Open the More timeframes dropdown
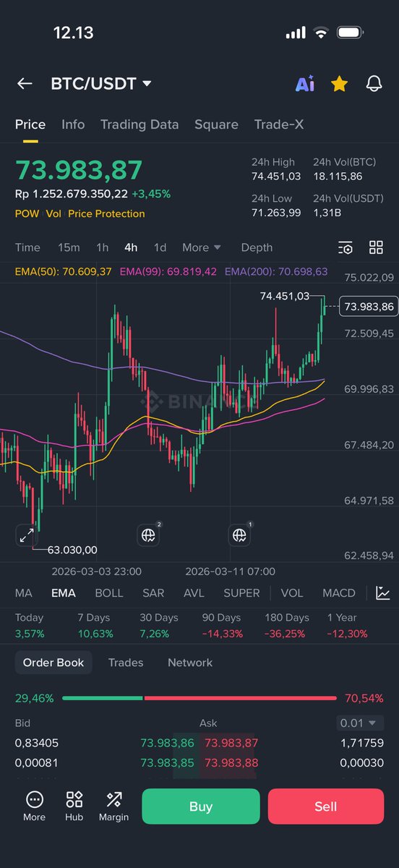The height and width of the screenshot is (868, 399). point(202,247)
